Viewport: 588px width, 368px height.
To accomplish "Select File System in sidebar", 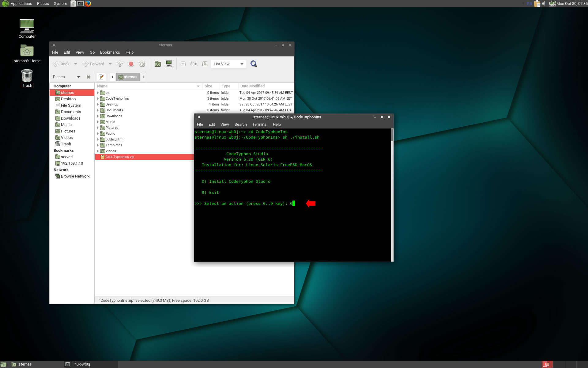I will coord(72,105).
